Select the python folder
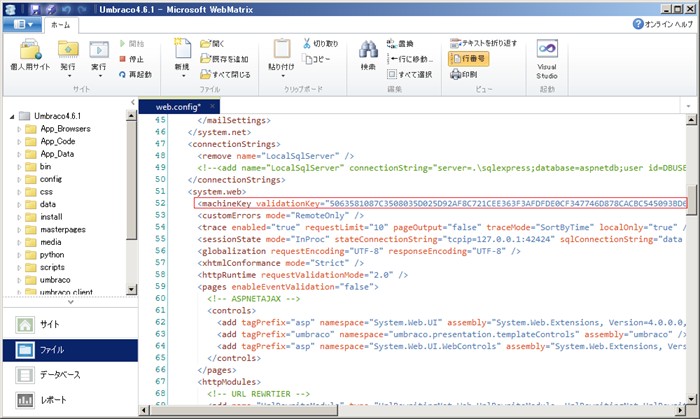Image resolution: width=700 pixels, height=419 pixels. [x=45, y=255]
